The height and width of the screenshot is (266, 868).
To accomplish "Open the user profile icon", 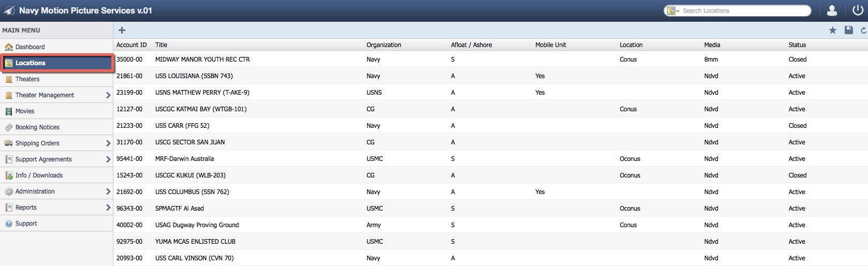I will click(832, 10).
